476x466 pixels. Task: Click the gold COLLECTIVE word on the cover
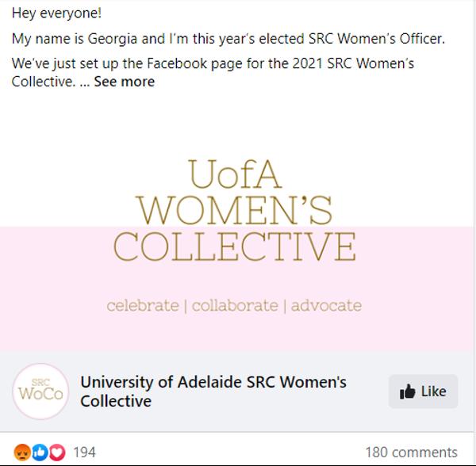pos(235,246)
